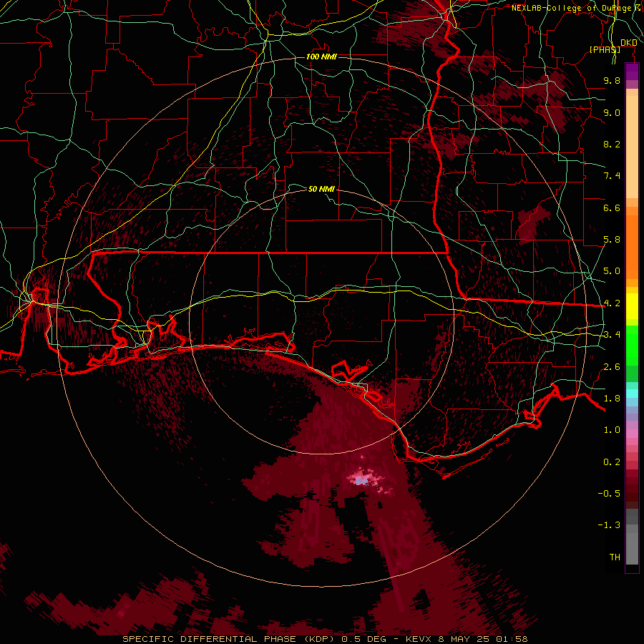Pick the yellow segment of the color bar
The image size is (644, 644).
(632, 306)
